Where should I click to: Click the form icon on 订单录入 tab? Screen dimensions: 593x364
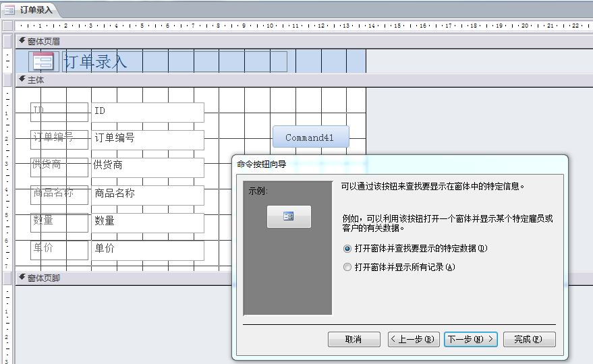pyautogui.click(x=10, y=10)
